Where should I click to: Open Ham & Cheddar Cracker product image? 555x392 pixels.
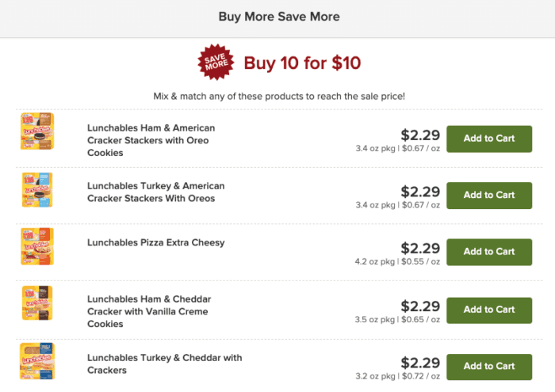point(36,303)
